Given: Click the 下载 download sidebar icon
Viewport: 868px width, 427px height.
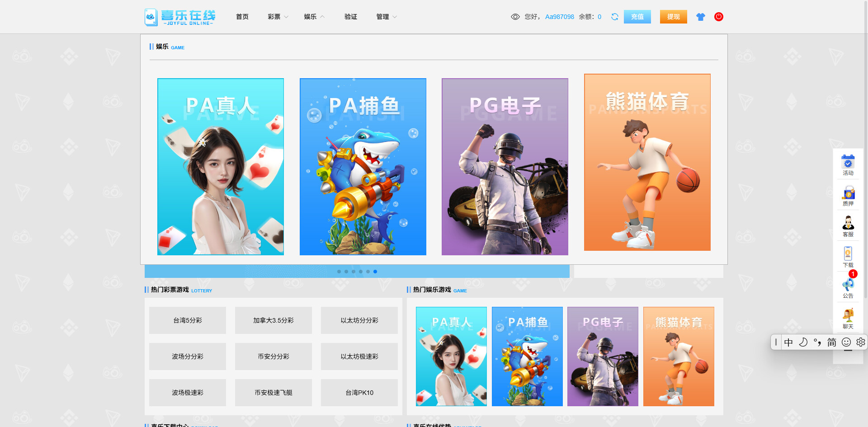Looking at the screenshot, I should [x=848, y=257].
